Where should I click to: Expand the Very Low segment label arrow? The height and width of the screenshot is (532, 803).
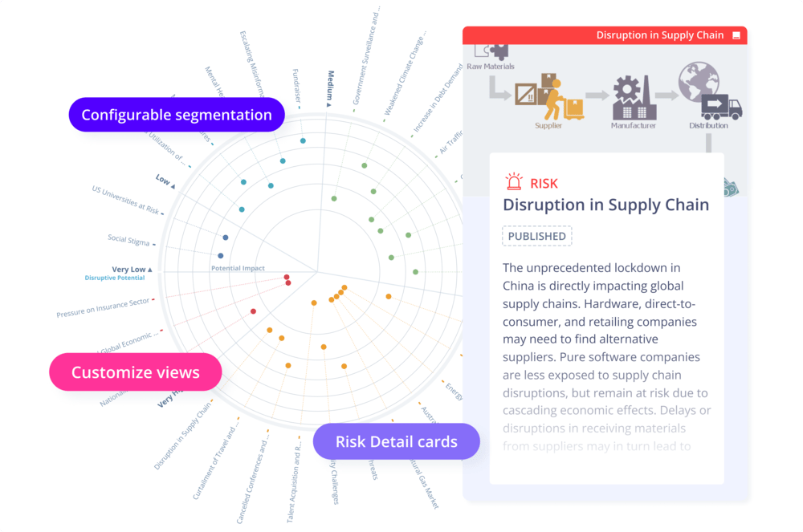point(149,270)
